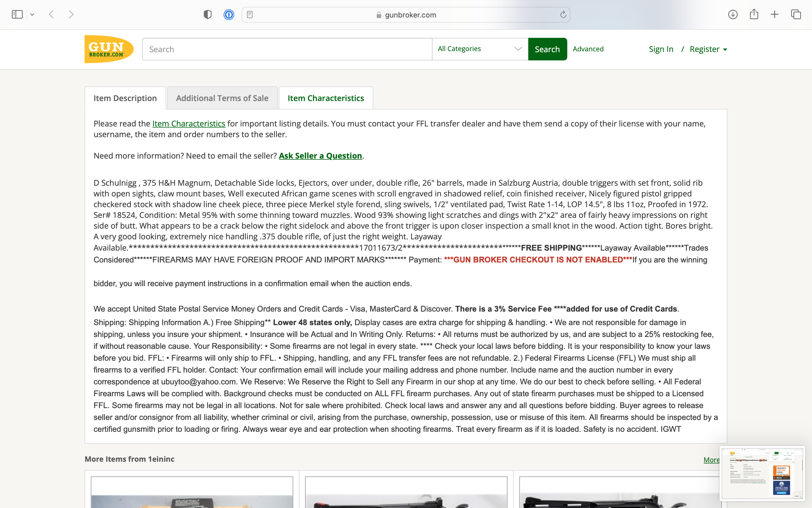
Task: Open the second seller item thumbnail
Action: click(x=406, y=492)
